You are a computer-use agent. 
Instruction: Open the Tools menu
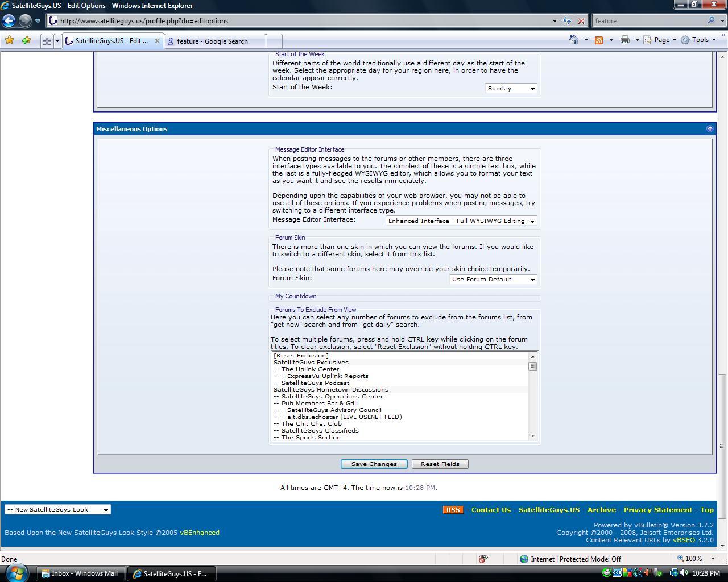click(700, 40)
